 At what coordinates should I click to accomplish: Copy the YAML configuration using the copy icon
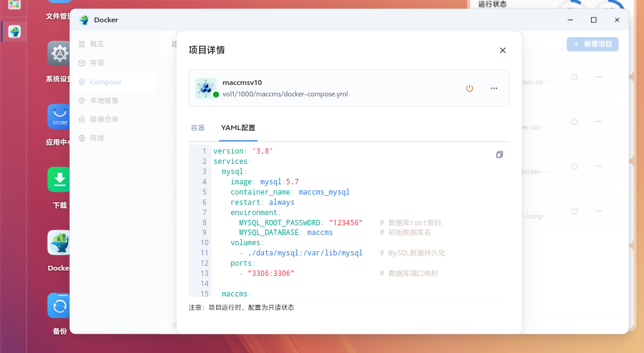pos(499,154)
